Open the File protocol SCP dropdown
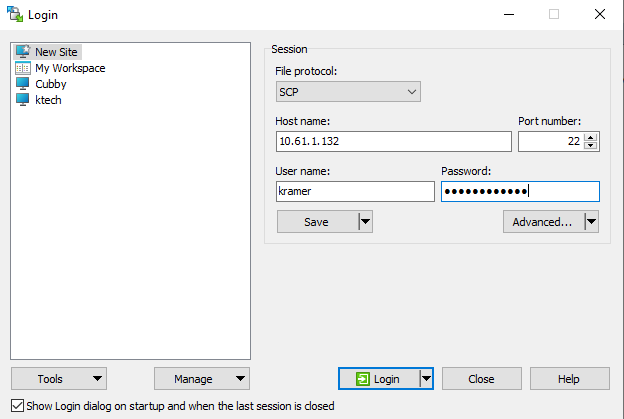The image size is (624, 419). point(348,92)
